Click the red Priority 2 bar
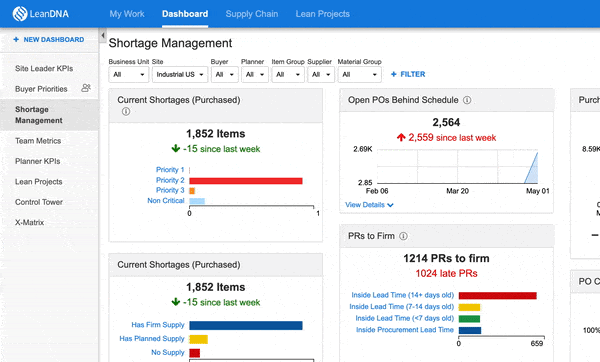600x362 pixels. click(246, 181)
